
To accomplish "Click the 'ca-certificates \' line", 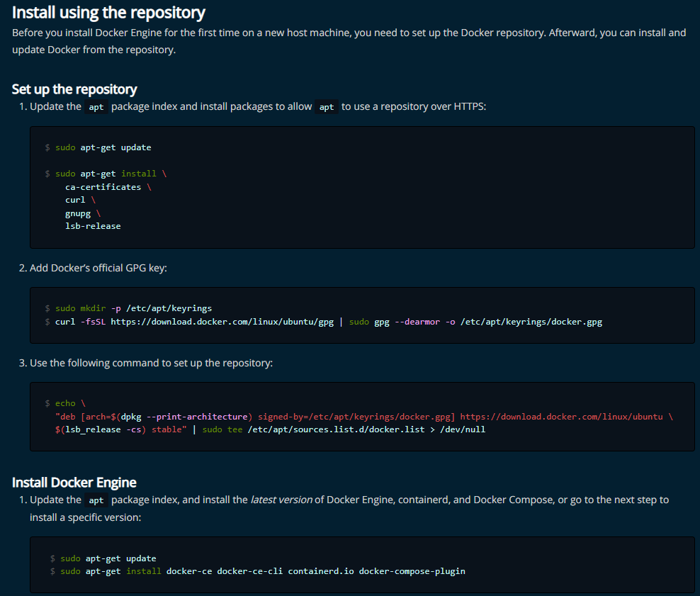I will pos(108,187).
